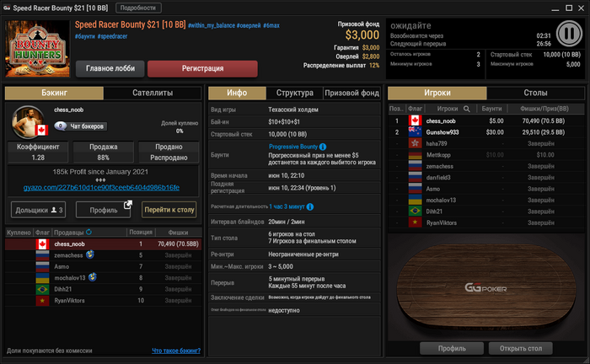The height and width of the screenshot is (364, 590).
Task: Select Gunshow933 in the players list
Action: click(486, 132)
